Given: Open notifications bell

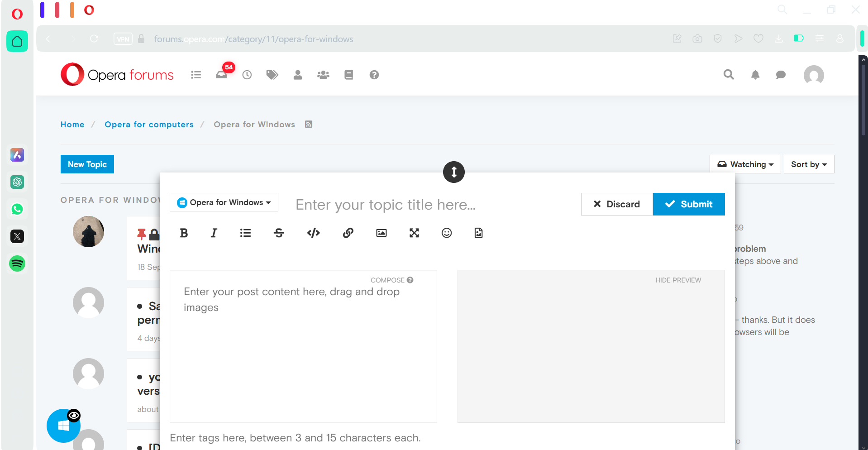Looking at the screenshot, I should click(x=755, y=75).
